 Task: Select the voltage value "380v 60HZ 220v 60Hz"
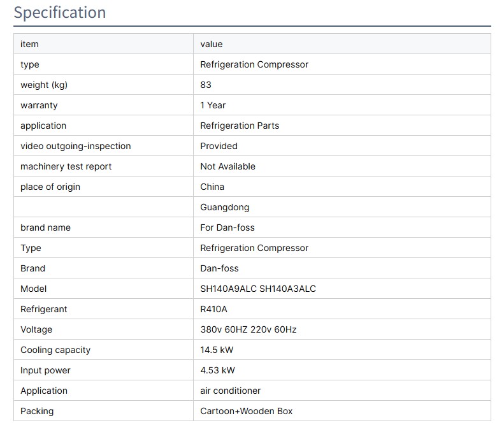[x=248, y=329]
